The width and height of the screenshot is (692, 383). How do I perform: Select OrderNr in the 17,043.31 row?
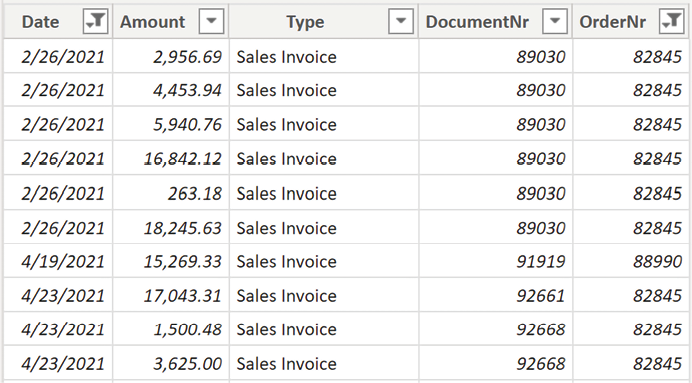631,296
